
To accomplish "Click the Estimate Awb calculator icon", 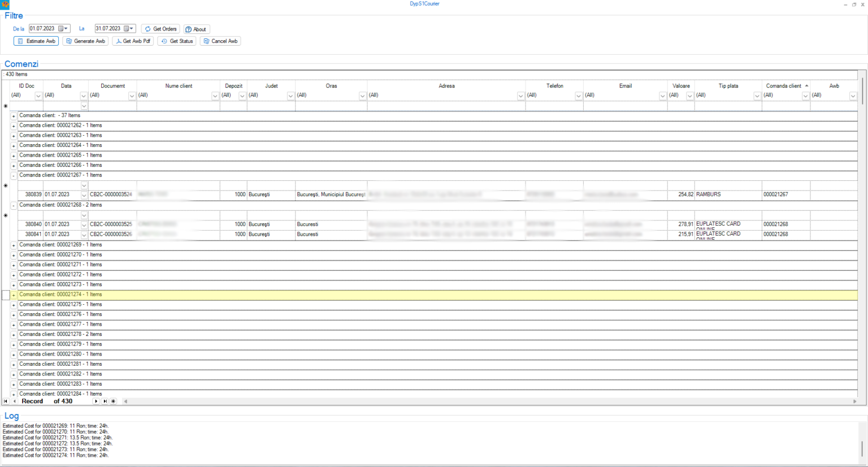I will point(20,41).
